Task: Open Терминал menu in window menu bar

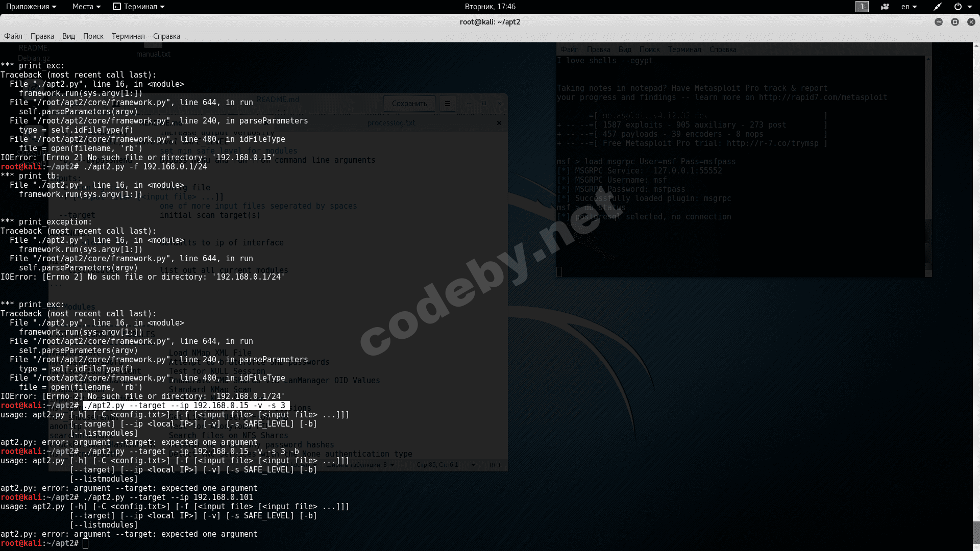Action: pyautogui.click(x=128, y=36)
